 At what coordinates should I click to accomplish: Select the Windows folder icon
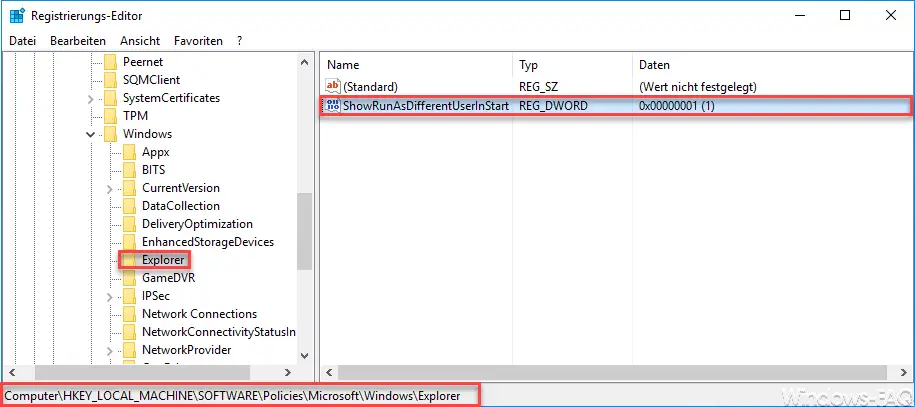click(x=110, y=134)
